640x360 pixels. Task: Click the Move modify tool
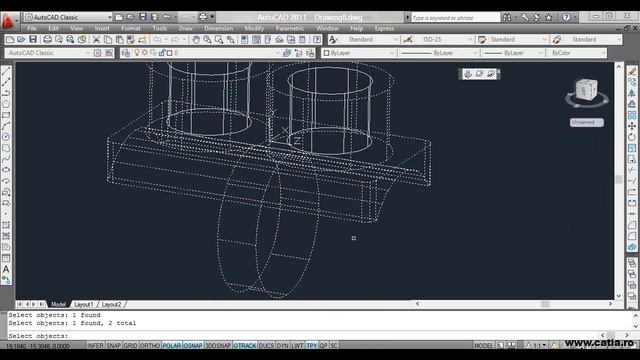point(632,126)
